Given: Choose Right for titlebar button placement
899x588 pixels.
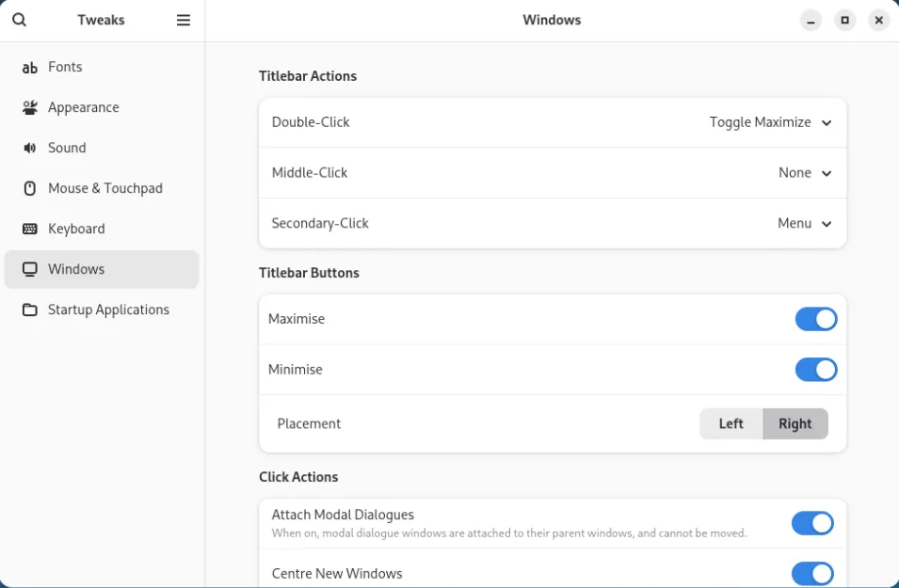Looking at the screenshot, I should point(795,423).
